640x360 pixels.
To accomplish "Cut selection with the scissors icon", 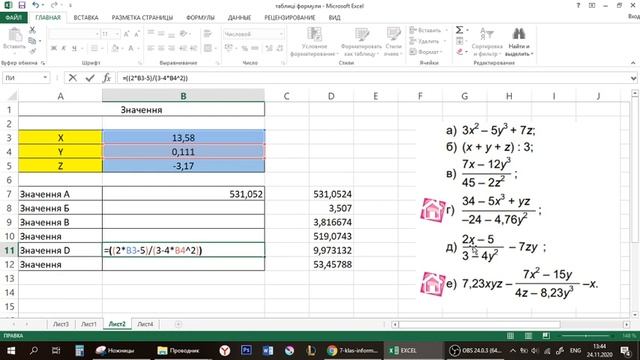I will (32, 30).
